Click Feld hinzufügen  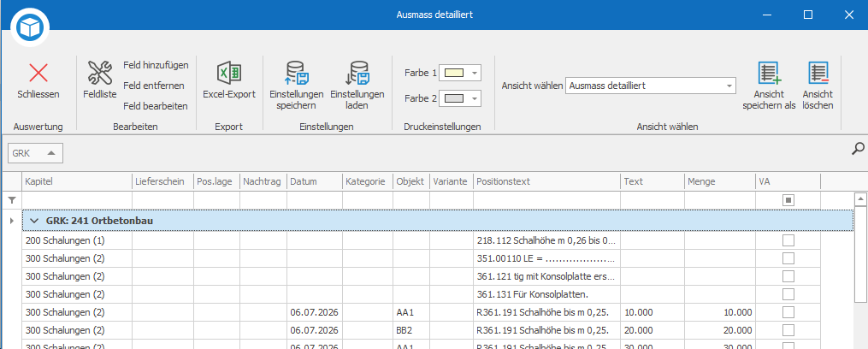[156, 65]
